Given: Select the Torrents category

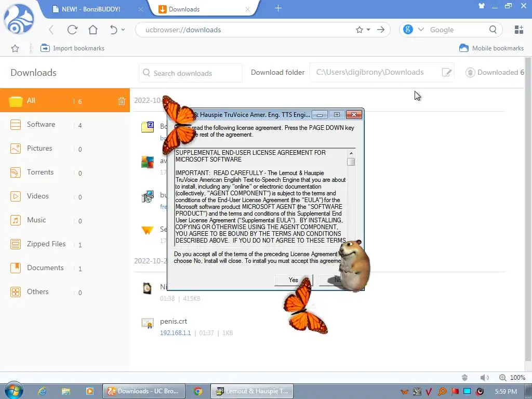Looking at the screenshot, I should point(65,172).
